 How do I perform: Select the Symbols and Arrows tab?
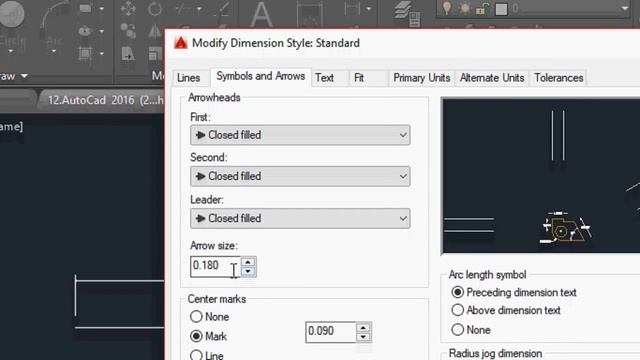pos(261,76)
